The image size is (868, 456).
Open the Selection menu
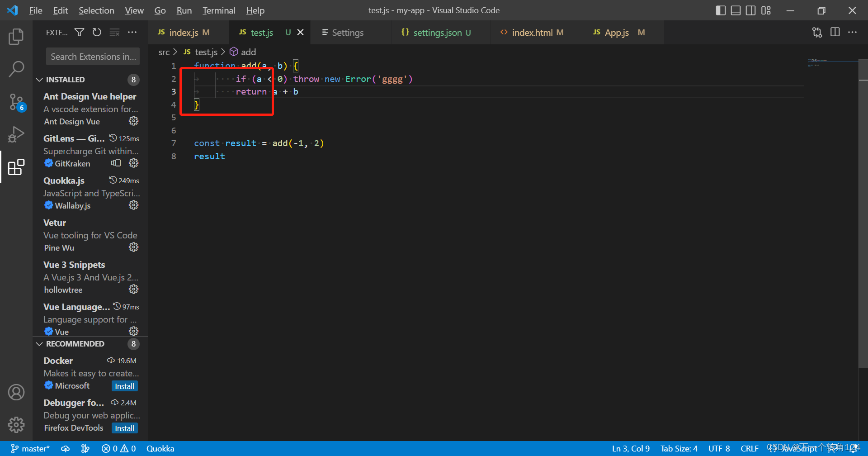tap(96, 10)
